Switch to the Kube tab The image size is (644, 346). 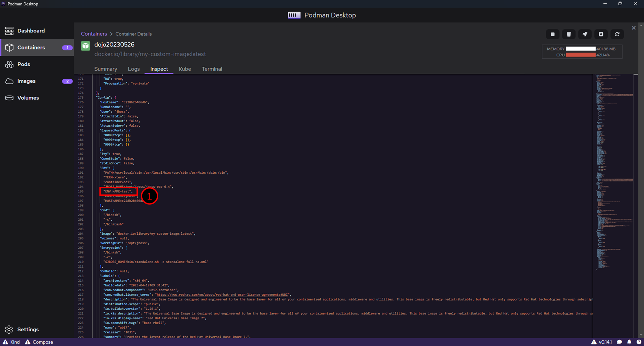[x=185, y=69]
